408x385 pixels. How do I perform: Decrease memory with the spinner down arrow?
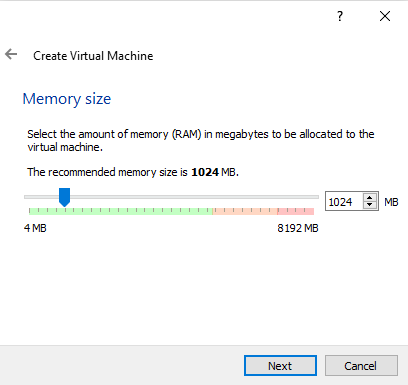click(369, 204)
